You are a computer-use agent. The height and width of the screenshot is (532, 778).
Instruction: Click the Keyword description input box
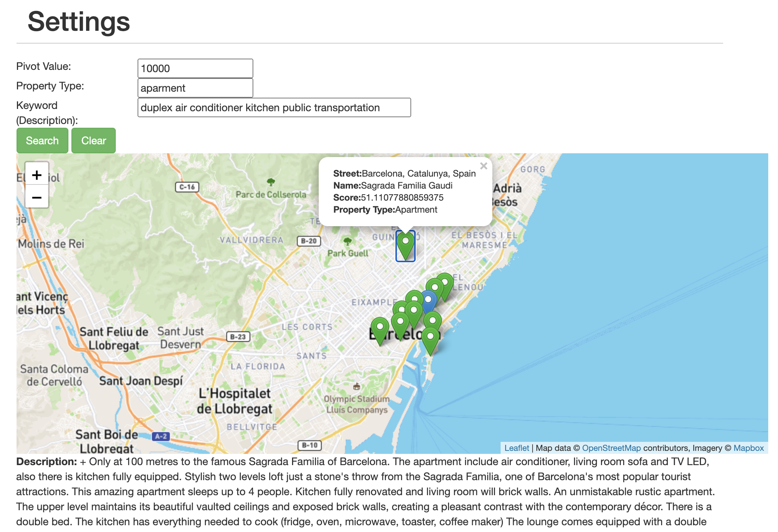coord(274,107)
